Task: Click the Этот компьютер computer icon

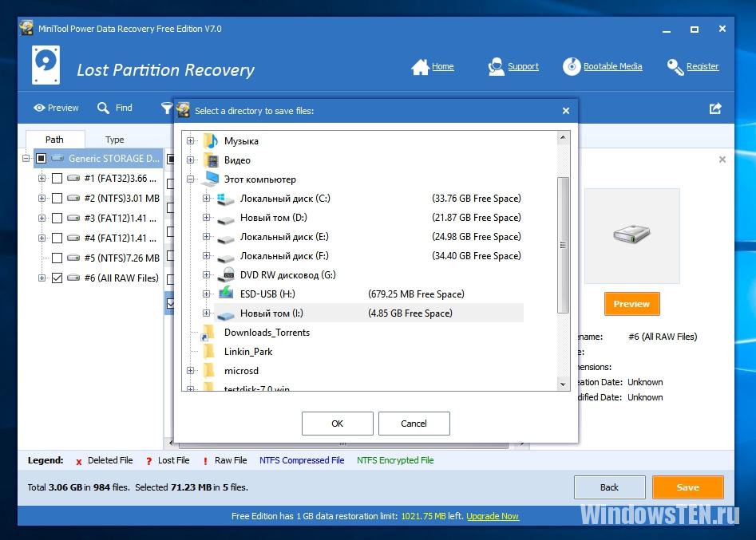Action: pyautogui.click(x=210, y=179)
